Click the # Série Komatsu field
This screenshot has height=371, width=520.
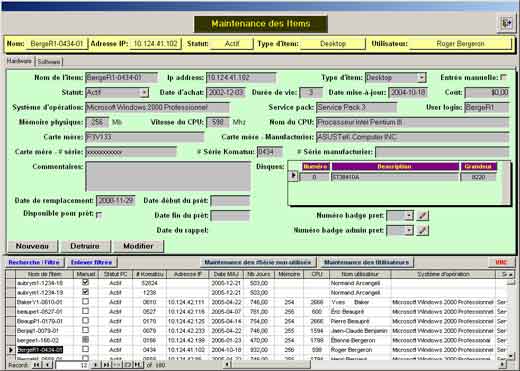click(270, 152)
